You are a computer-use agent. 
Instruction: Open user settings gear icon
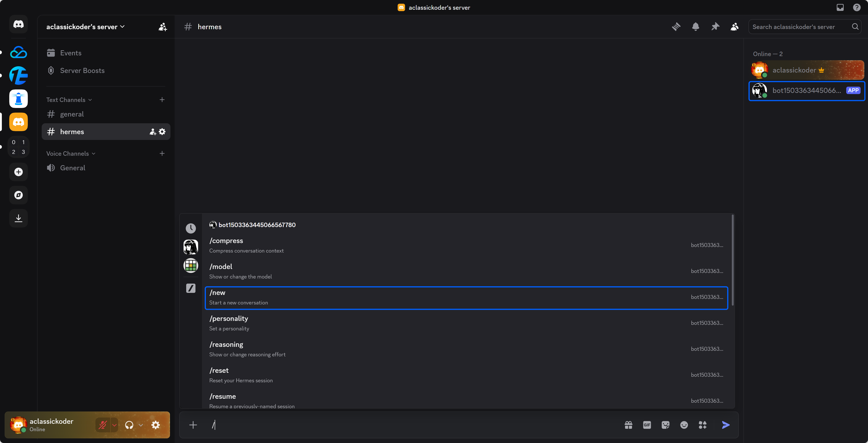(x=156, y=425)
